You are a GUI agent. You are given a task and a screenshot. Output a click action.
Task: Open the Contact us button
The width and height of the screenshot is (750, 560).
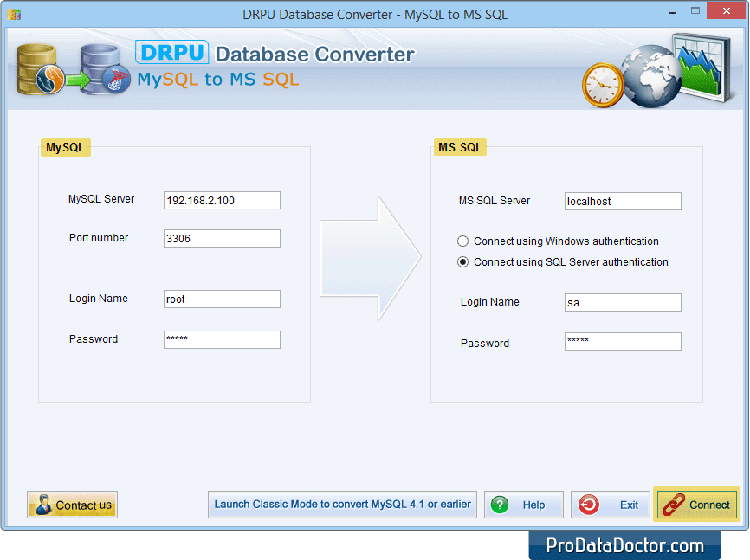(x=72, y=505)
